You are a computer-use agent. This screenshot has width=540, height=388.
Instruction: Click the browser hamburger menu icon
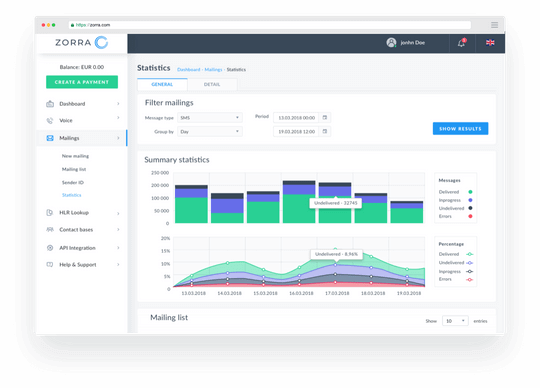[495, 25]
